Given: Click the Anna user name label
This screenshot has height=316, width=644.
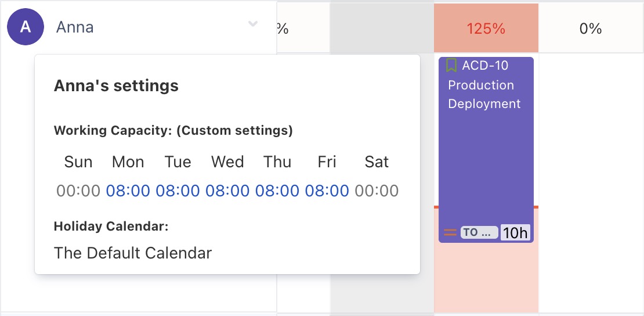Looking at the screenshot, I should [x=75, y=27].
